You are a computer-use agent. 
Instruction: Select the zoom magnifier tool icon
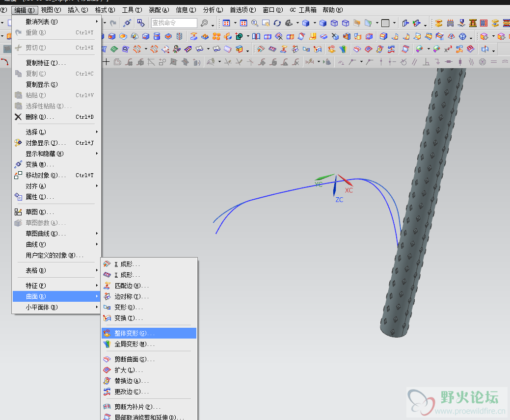(x=255, y=23)
